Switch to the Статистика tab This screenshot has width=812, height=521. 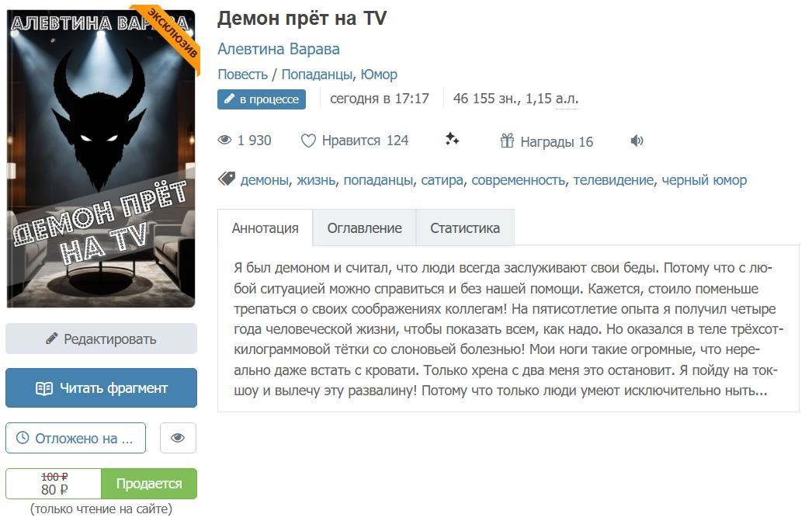(x=465, y=228)
